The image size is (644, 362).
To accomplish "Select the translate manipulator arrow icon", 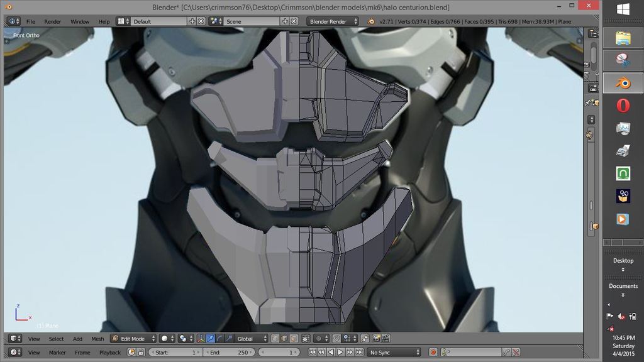I will (211, 339).
